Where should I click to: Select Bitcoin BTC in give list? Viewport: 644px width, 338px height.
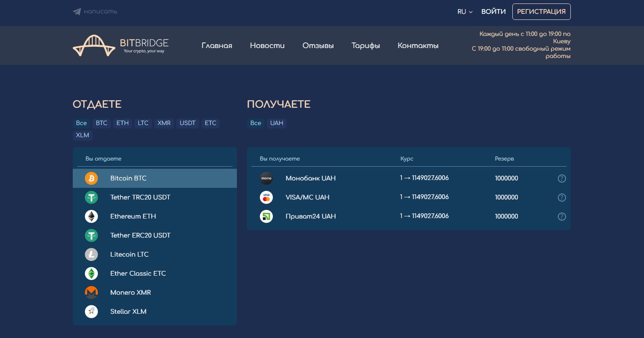[x=155, y=178]
